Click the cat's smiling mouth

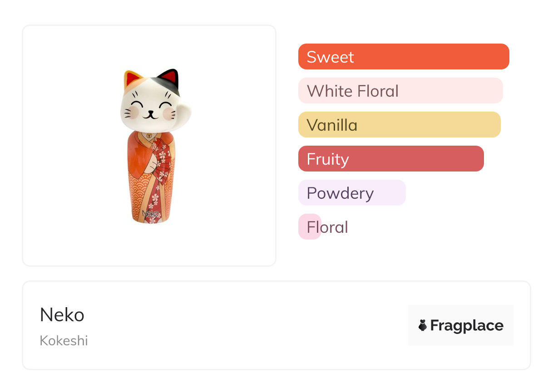(150, 115)
